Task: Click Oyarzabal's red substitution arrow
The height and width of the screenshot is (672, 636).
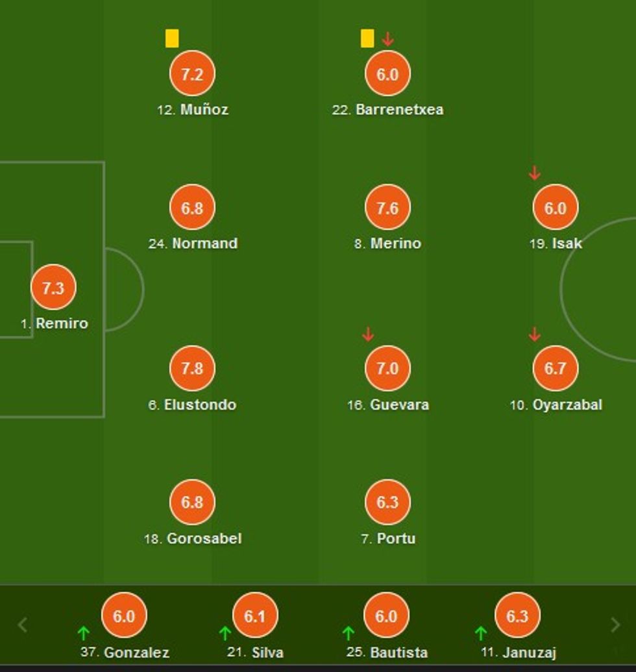Action: 535,334
